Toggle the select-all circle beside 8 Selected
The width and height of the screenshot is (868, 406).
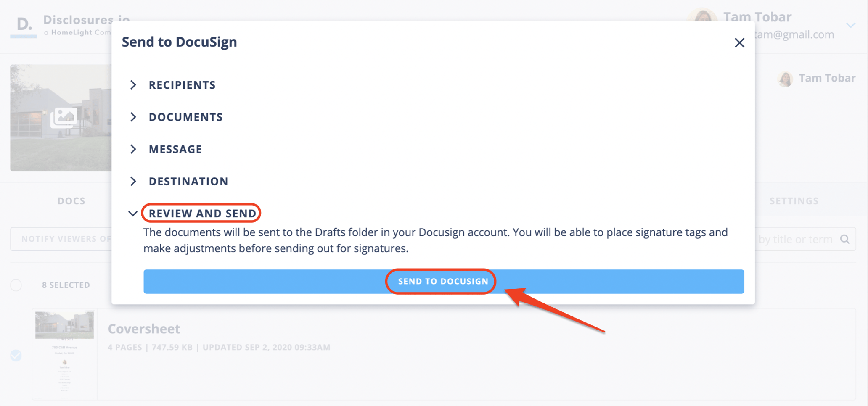pyautogui.click(x=16, y=285)
